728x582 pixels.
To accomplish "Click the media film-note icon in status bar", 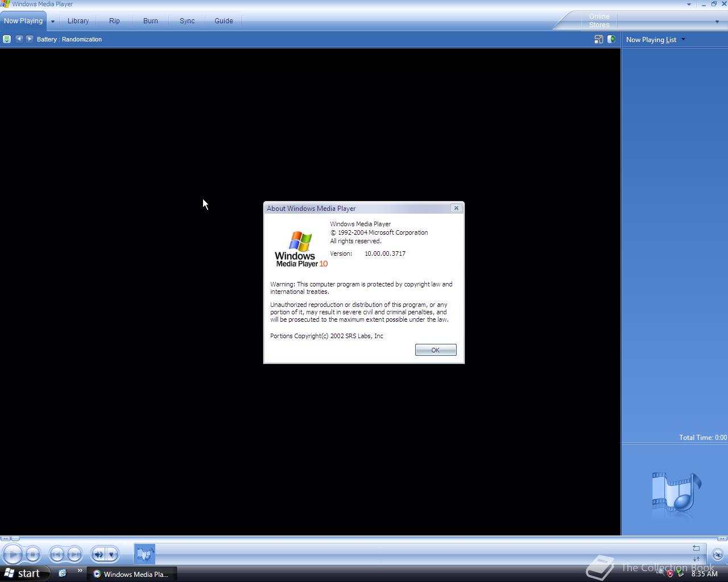I will [x=145, y=554].
